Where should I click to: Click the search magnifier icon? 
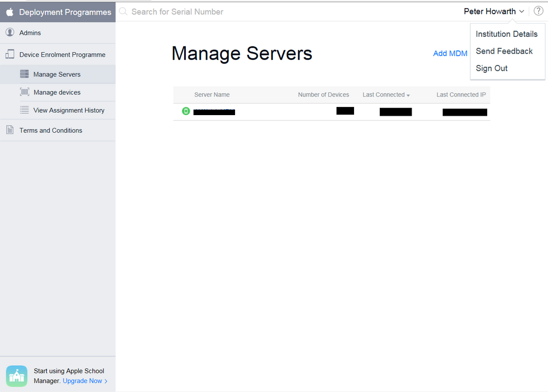pos(123,12)
